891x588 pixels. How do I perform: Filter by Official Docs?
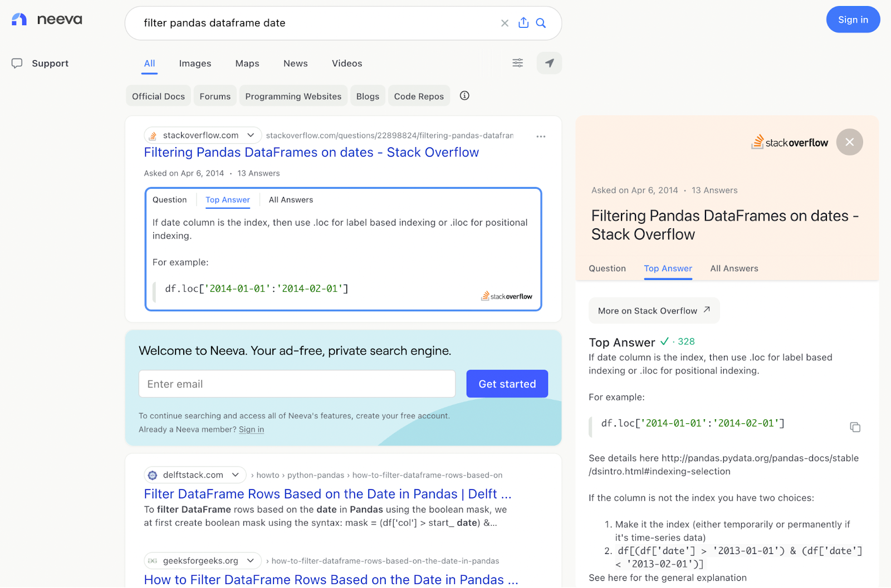158,96
